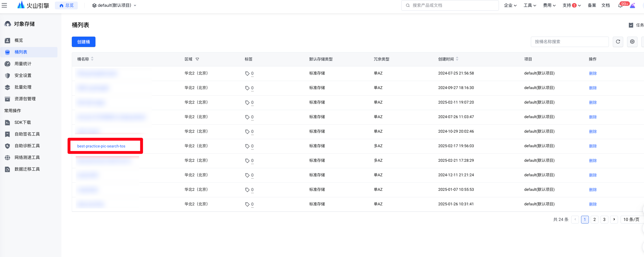Expand the 工具 top menu
Image resolution: width=644 pixels, height=257 pixels.
(530, 5)
